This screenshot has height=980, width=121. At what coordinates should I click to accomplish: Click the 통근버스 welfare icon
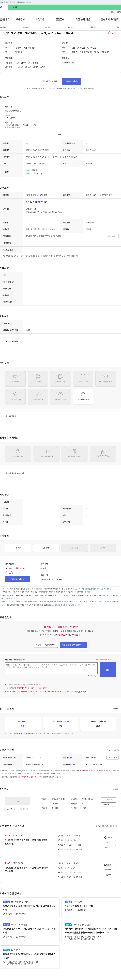(15, 379)
